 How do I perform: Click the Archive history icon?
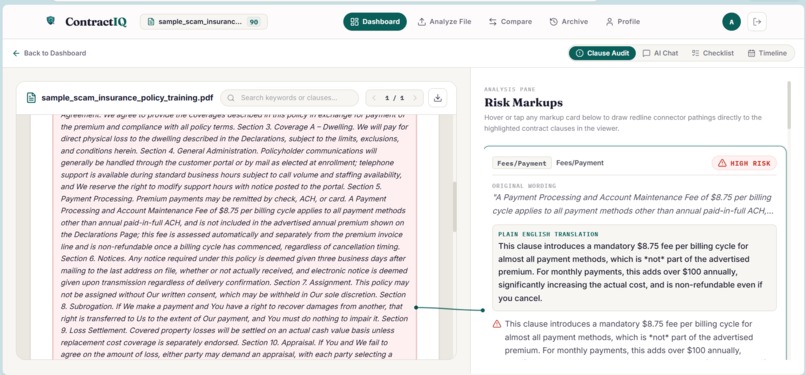click(x=554, y=22)
